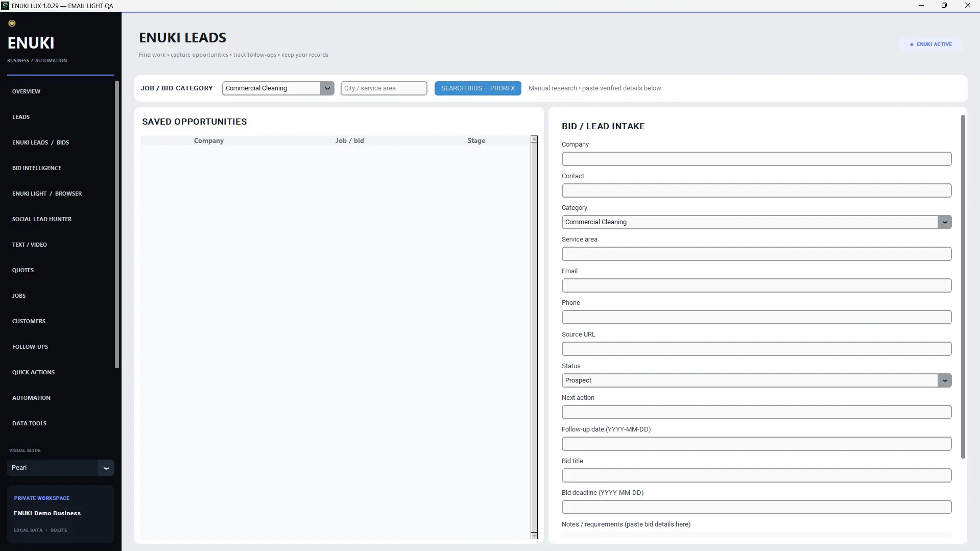
Task: Focus the Follow-up date field
Action: coord(756,444)
